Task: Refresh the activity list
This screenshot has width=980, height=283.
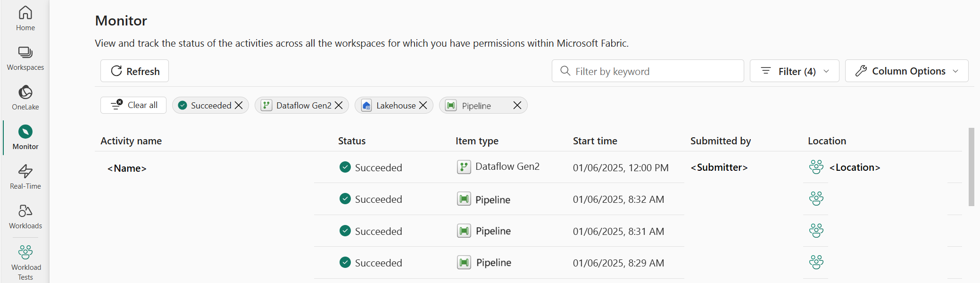Action: (134, 71)
